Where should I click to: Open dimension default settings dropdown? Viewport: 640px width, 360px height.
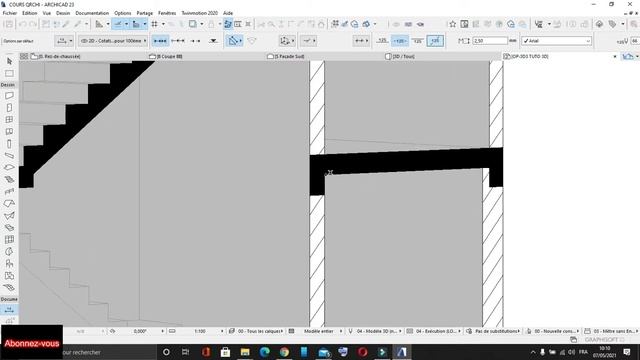(64, 41)
